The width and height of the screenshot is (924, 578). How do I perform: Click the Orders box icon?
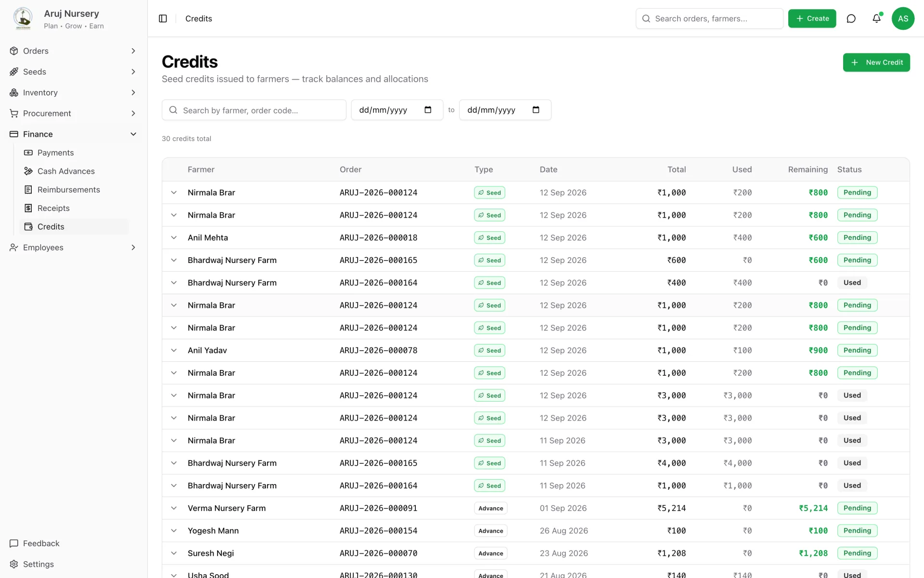coord(14,51)
